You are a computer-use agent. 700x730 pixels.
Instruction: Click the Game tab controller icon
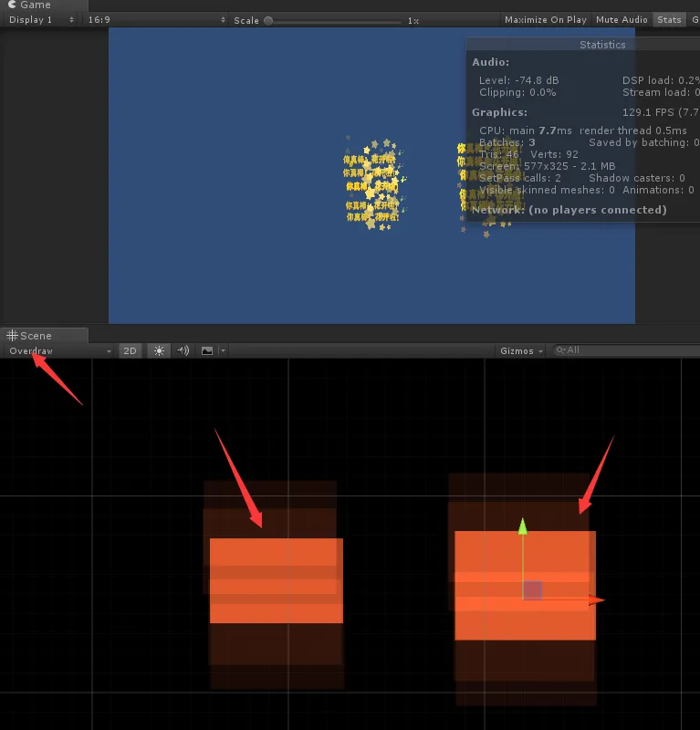(x=13, y=5)
